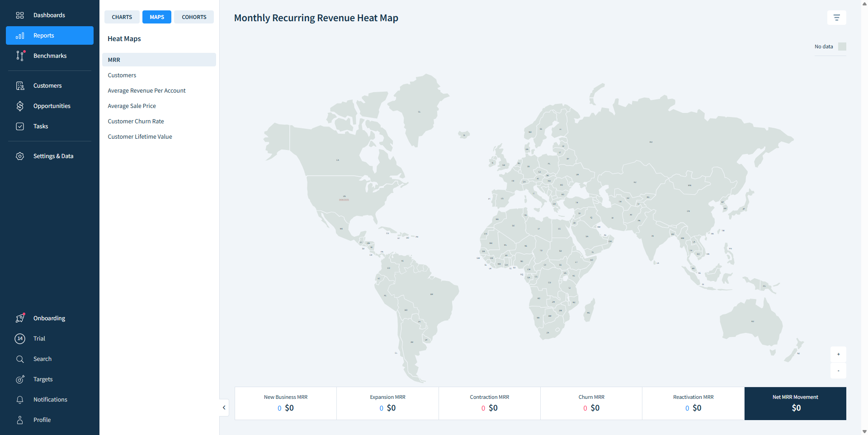
Task: Select Customer Churn Rate heat map
Action: click(136, 122)
